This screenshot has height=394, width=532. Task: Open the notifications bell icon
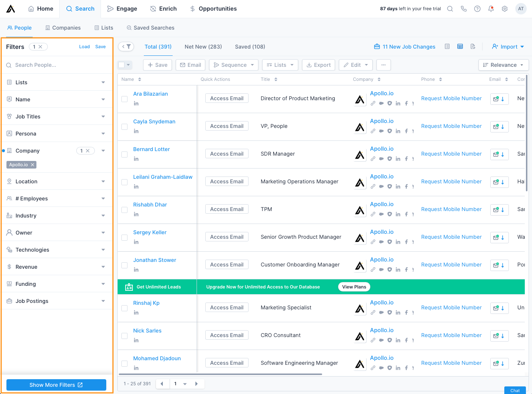[x=491, y=9]
